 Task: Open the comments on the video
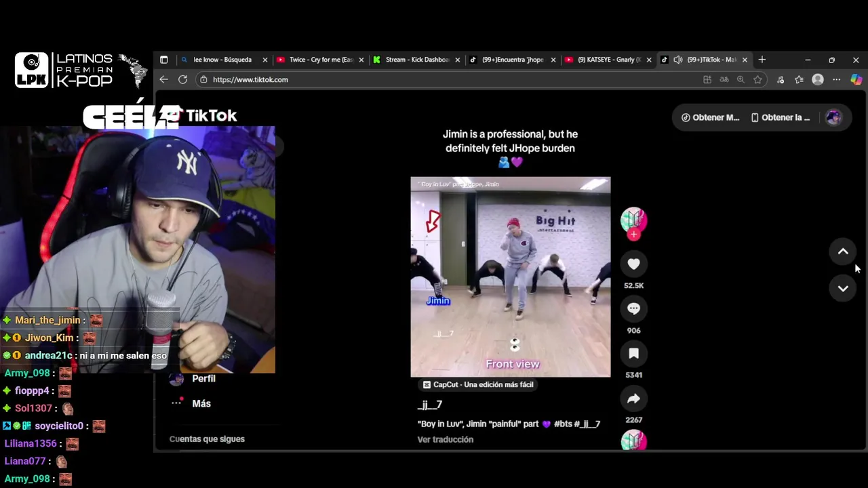(633, 309)
